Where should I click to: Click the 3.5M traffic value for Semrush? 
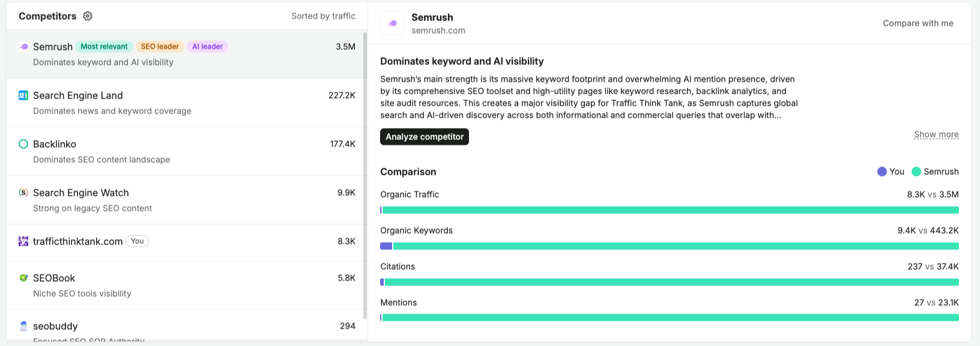click(x=345, y=47)
